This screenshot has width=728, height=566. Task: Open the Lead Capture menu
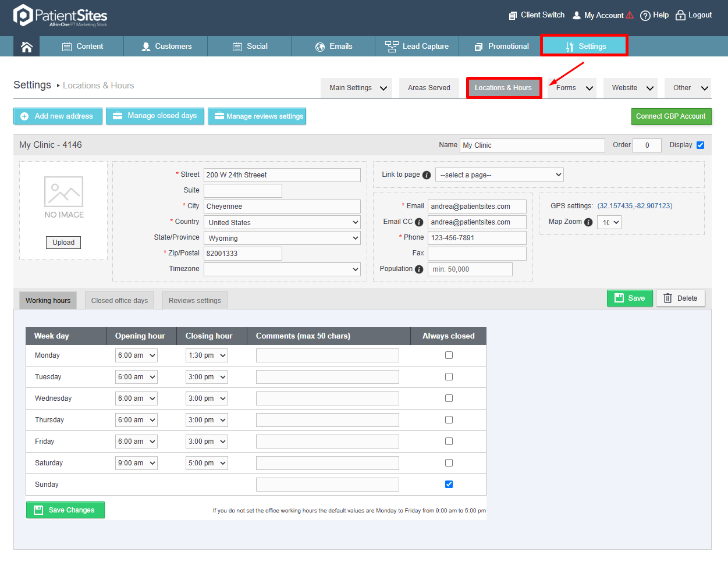point(417,47)
